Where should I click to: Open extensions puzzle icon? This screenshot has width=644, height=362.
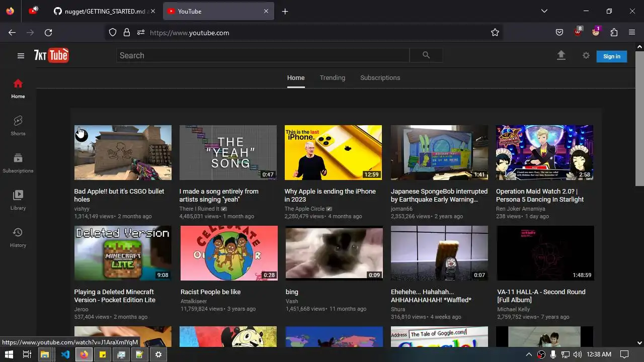click(614, 33)
